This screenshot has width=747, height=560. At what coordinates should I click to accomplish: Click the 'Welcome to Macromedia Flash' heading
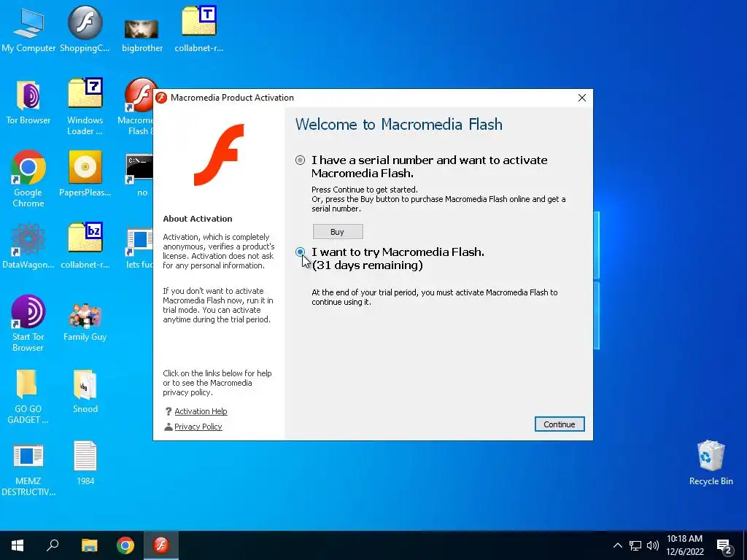pos(399,124)
